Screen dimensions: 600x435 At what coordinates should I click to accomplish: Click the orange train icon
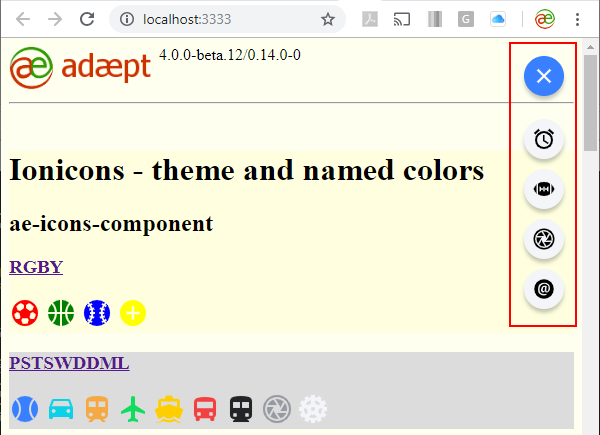97,409
